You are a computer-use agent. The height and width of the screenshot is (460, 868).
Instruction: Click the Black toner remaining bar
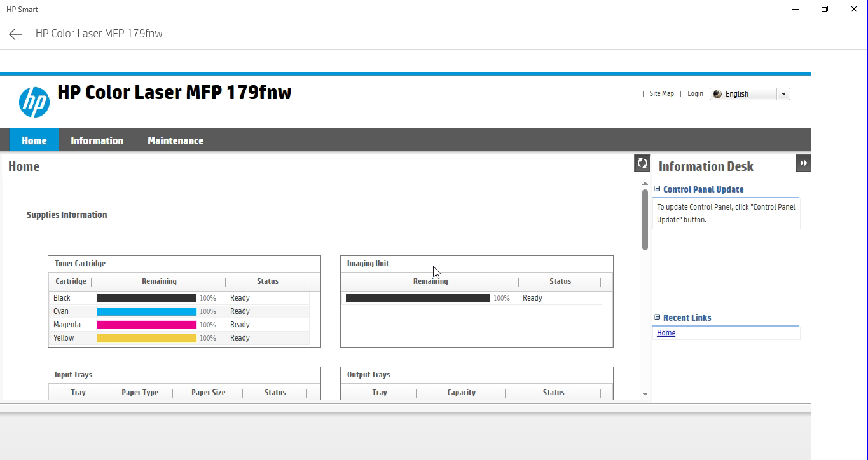click(146, 298)
